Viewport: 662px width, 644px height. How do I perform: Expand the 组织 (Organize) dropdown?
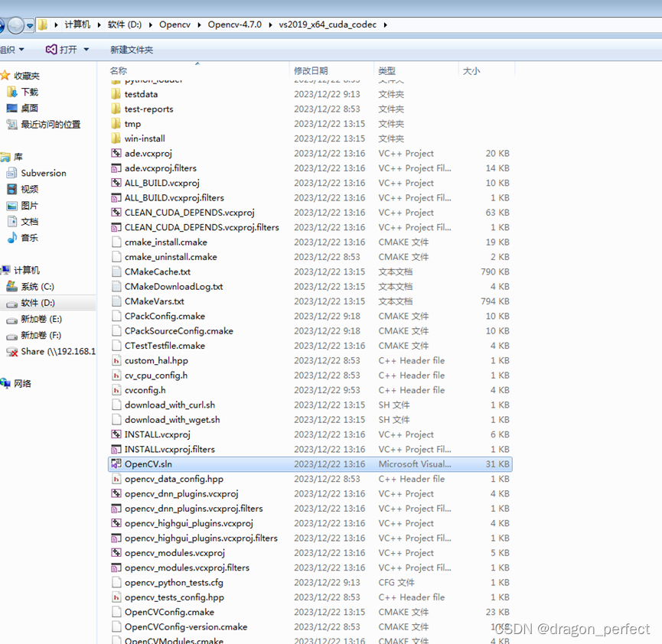click(14, 49)
